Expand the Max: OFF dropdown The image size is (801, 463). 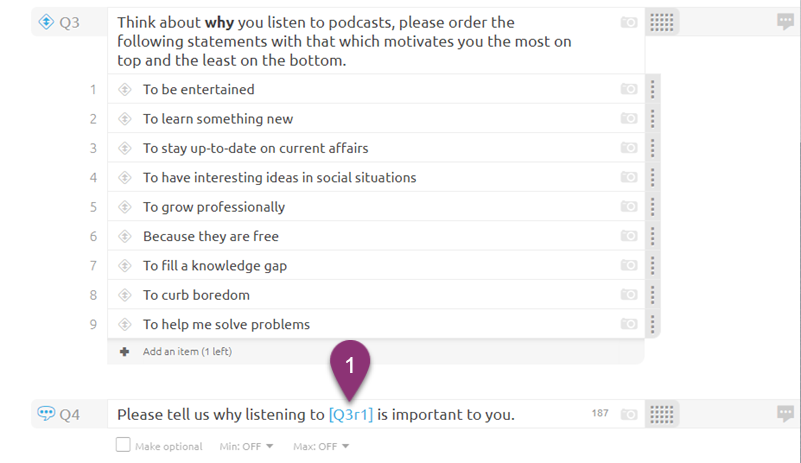[321, 447]
